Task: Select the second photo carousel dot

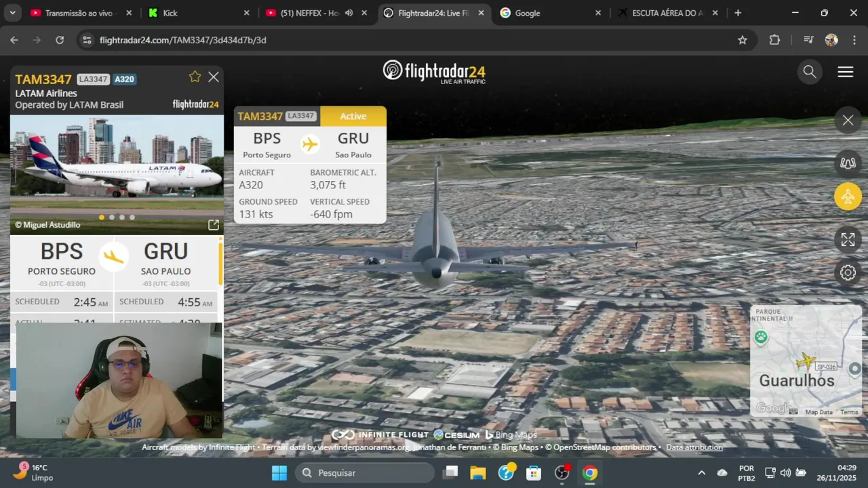Action: (112, 218)
